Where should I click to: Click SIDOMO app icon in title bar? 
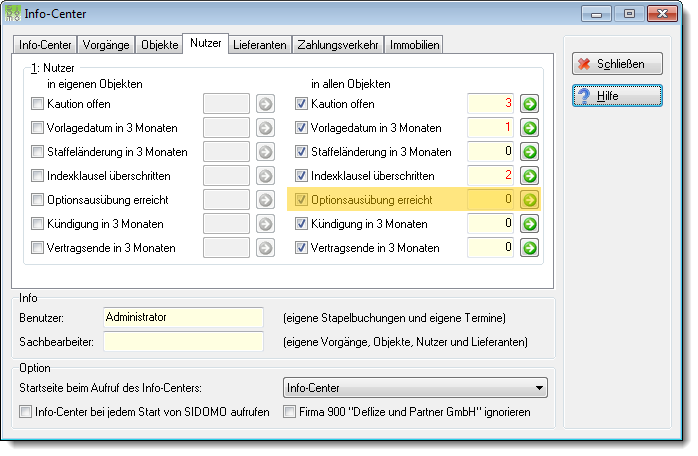tap(12, 13)
